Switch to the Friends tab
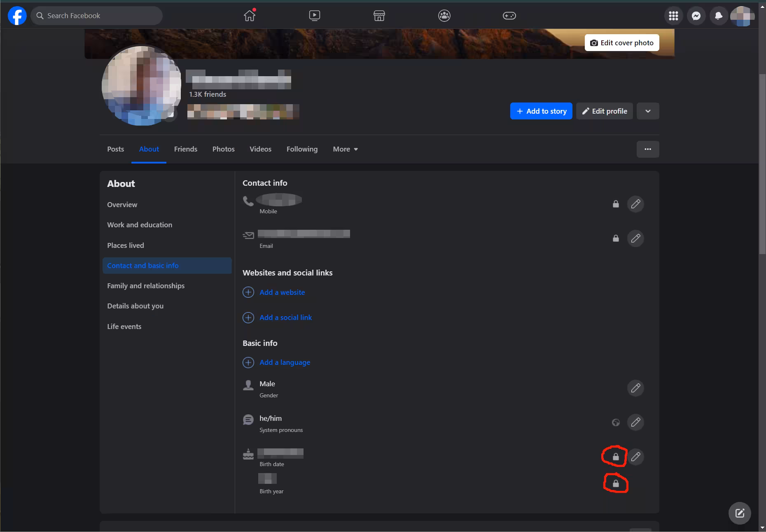The width and height of the screenshot is (766, 532). (185, 149)
